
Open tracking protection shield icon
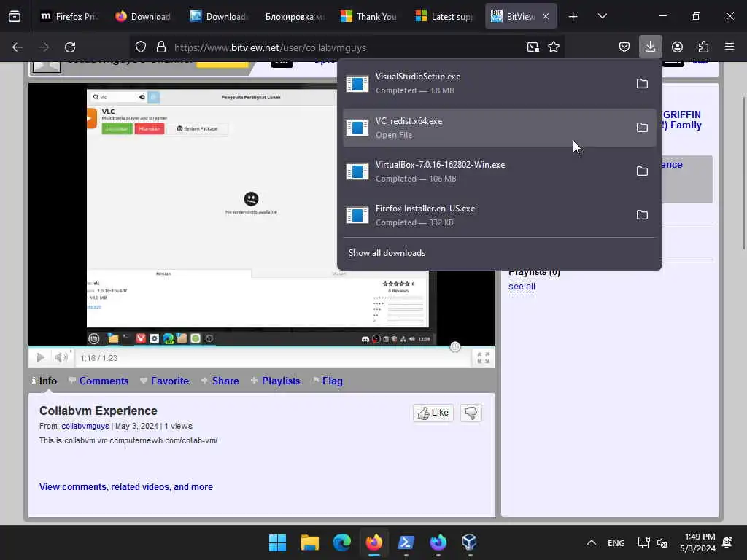(141, 47)
